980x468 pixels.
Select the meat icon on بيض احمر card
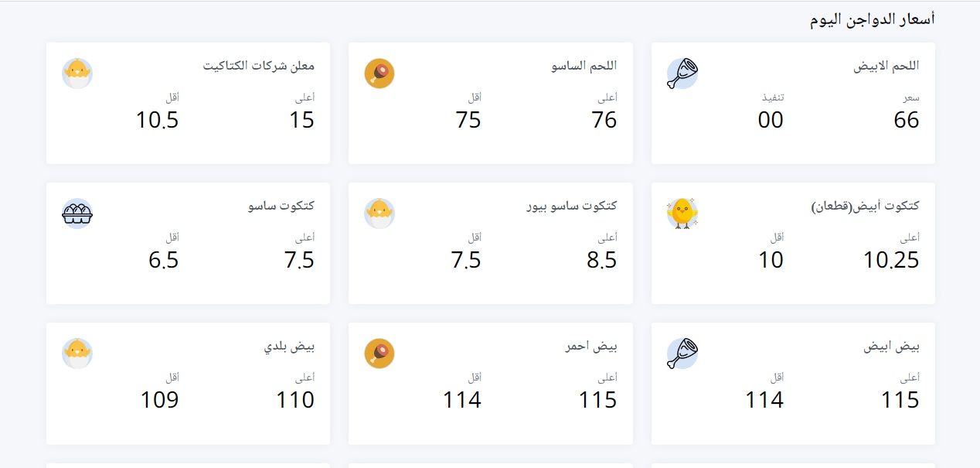[378, 354]
